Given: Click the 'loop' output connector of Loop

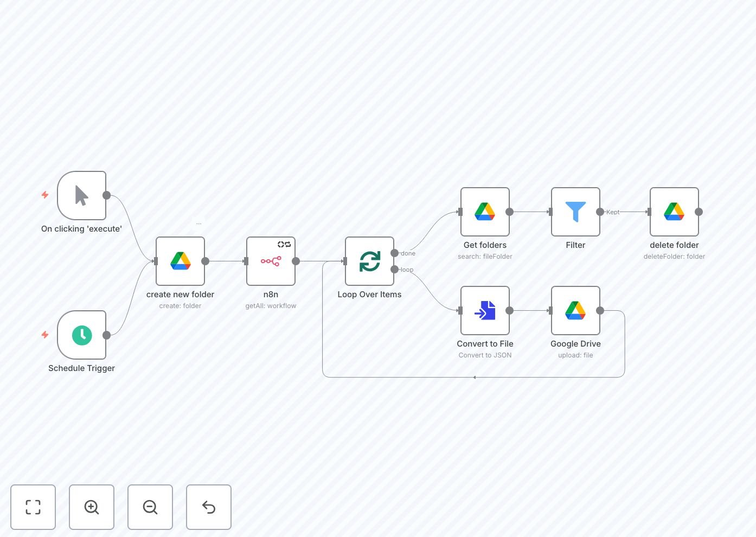Looking at the screenshot, I should point(395,269).
